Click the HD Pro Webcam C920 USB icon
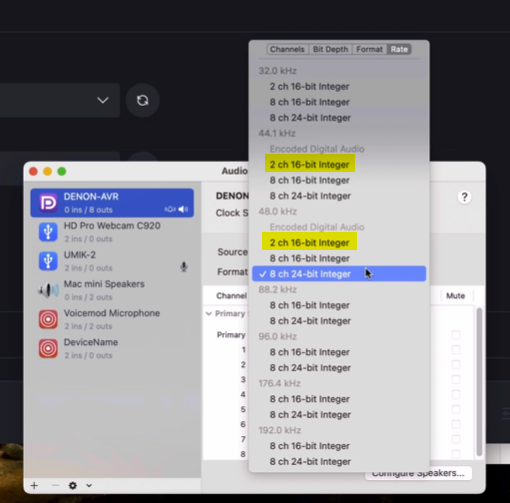Viewport: 510px width, 503px height. pyautogui.click(x=48, y=232)
